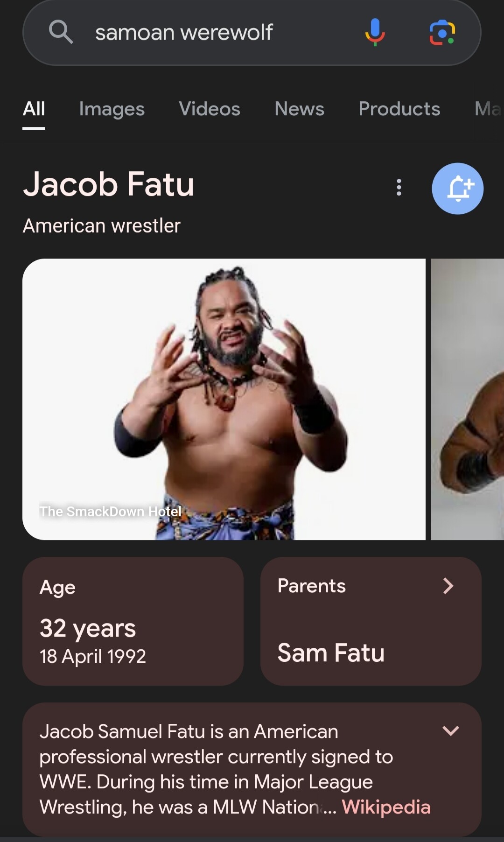Viewport: 504px width, 842px height.
Task: Tap the Jacob Fatu title heading
Action: 108,184
